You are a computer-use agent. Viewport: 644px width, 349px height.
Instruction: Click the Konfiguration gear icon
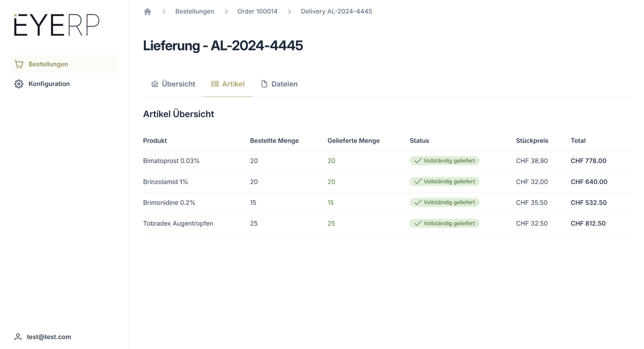click(19, 84)
